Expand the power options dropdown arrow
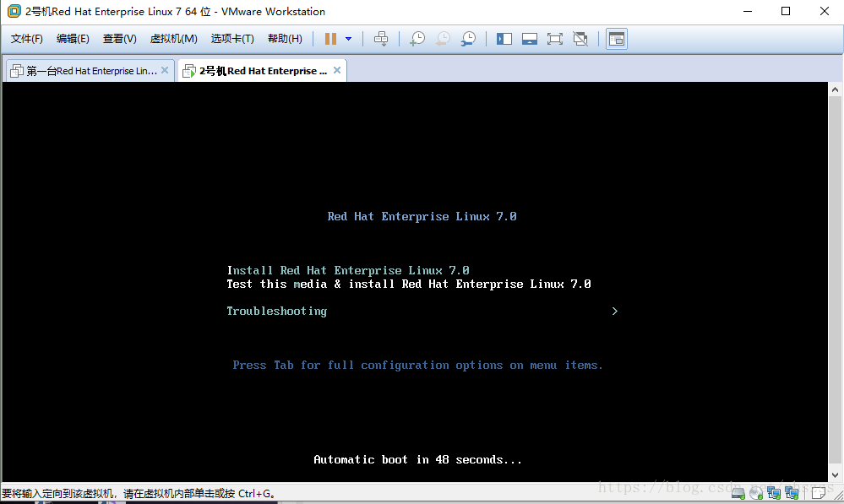Viewport: 844px width, 504px height. point(348,39)
